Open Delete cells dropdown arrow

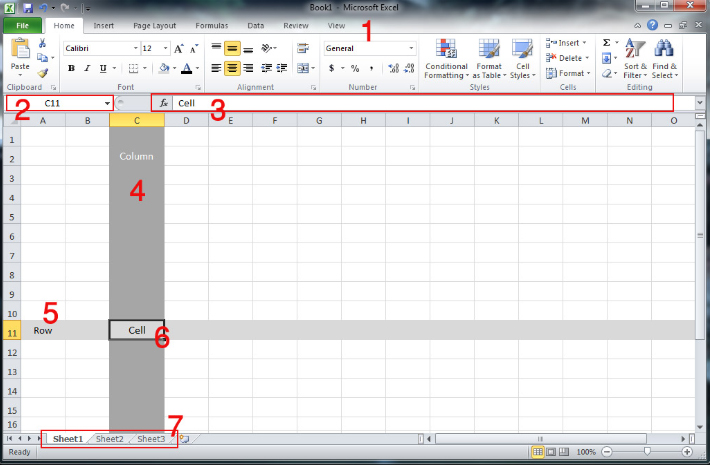coord(587,58)
